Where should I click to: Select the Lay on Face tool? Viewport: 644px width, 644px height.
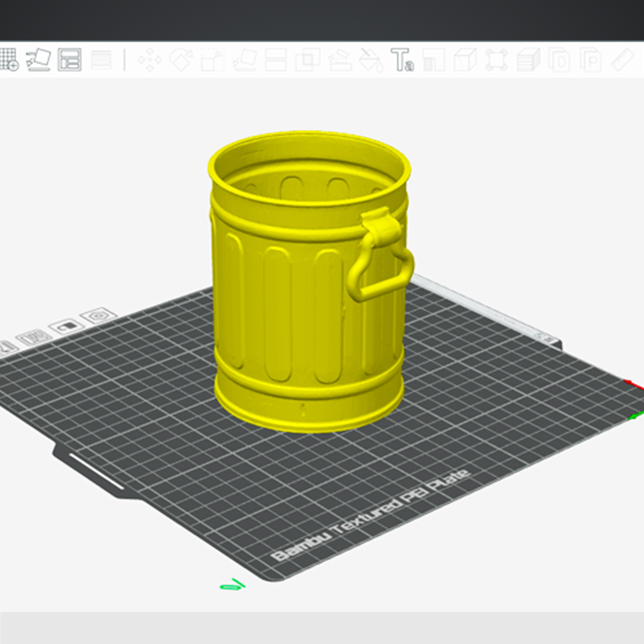click(245, 60)
